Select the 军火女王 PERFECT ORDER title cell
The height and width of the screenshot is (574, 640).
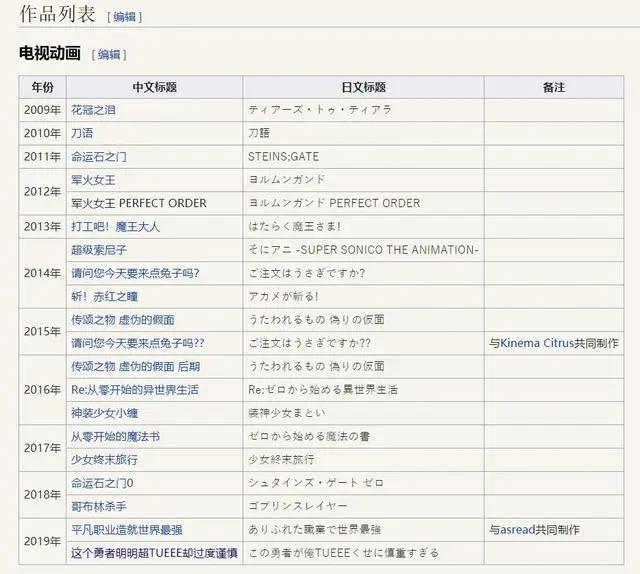coord(155,203)
